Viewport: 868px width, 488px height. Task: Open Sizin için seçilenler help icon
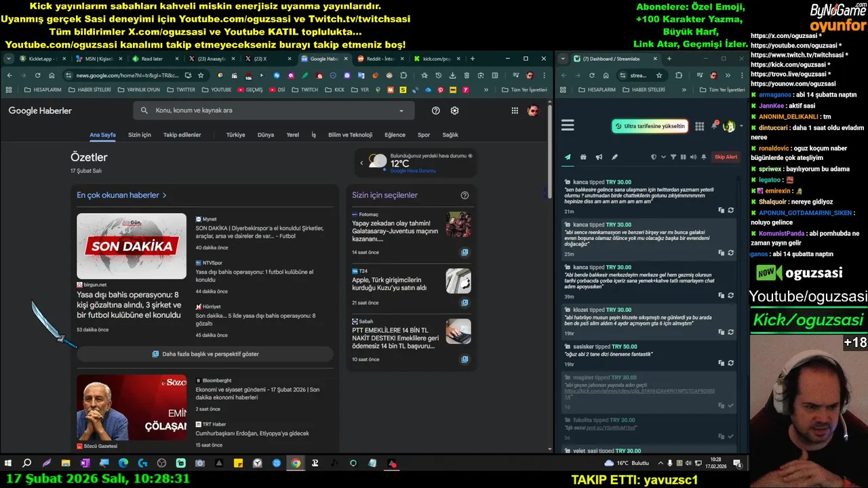(x=465, y=195)
